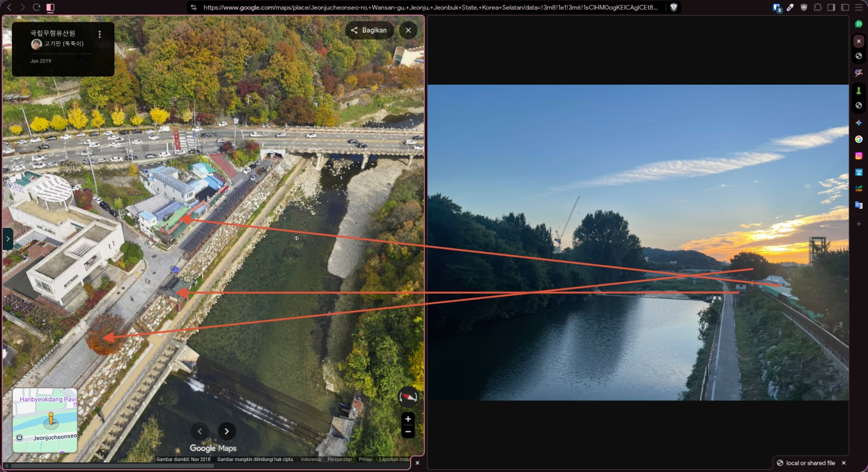Click the Bagikan share button
The width and height of the screenshot is (868, 472).
369,30
